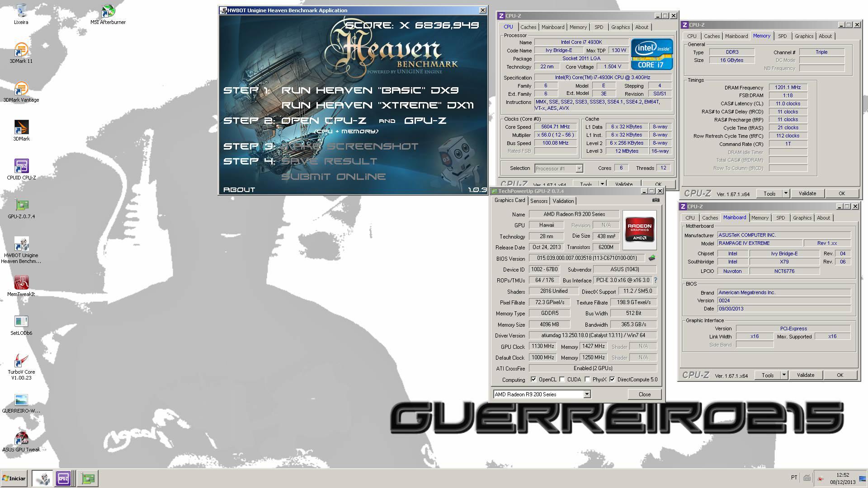Open HWBOT Unigine Heaven Benchmark desktop shortcut
This screenshot has height=488, width=868.
point(21,250)
